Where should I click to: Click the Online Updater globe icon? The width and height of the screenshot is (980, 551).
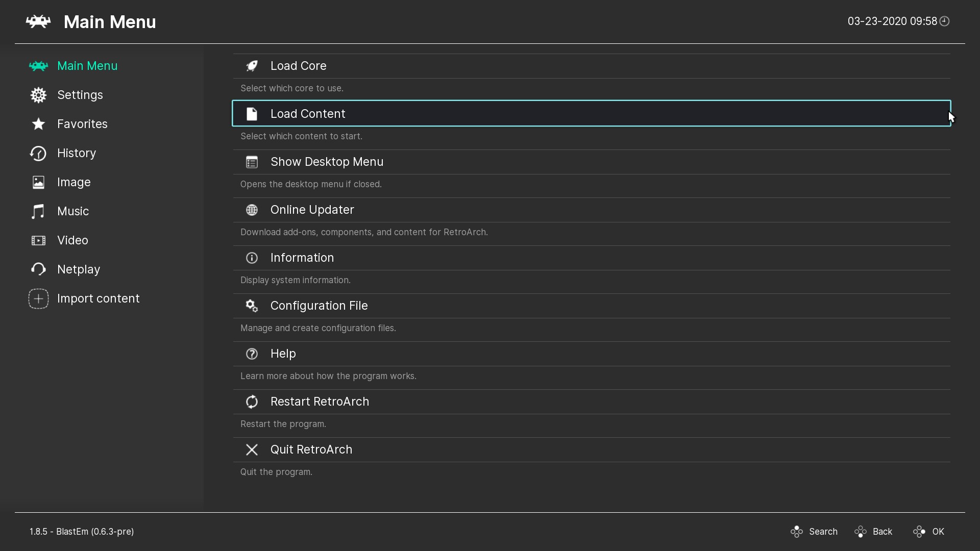click(252, 209)
